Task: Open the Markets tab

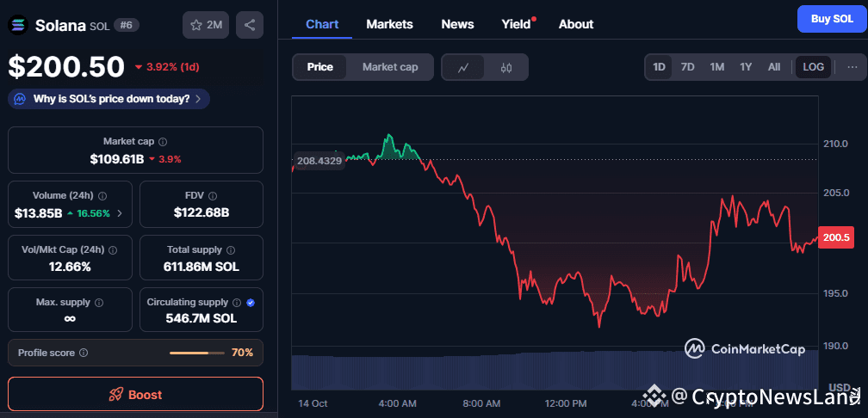Action: [x=389, y=24]
